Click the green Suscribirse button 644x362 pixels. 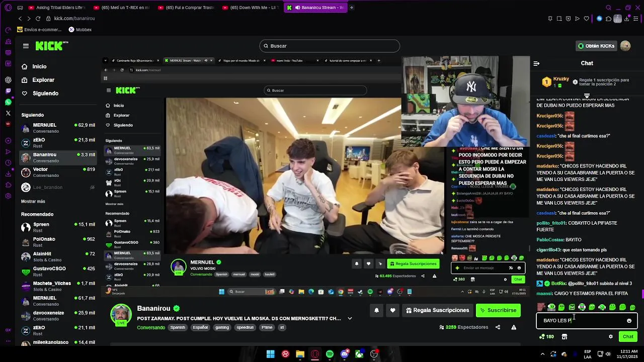point(498,310)
